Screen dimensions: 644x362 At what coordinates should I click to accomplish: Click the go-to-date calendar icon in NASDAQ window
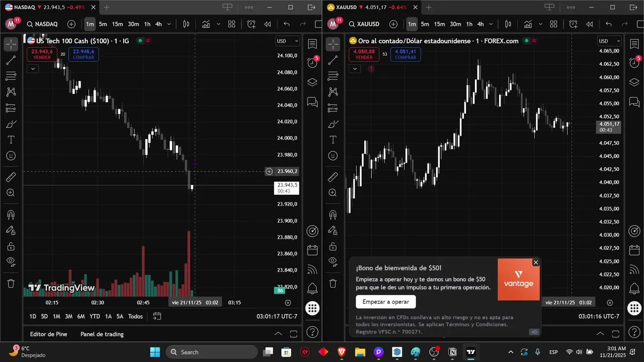point(157,316)
